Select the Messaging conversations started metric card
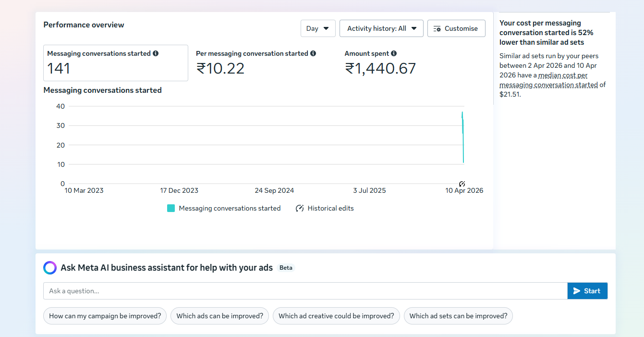 coord(115,63)
